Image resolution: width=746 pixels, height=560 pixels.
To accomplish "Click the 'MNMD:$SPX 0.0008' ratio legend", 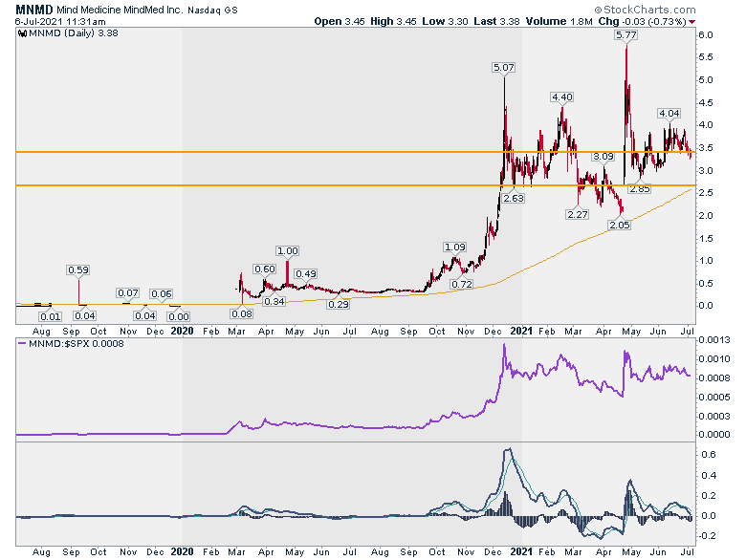I will point(77,344).
